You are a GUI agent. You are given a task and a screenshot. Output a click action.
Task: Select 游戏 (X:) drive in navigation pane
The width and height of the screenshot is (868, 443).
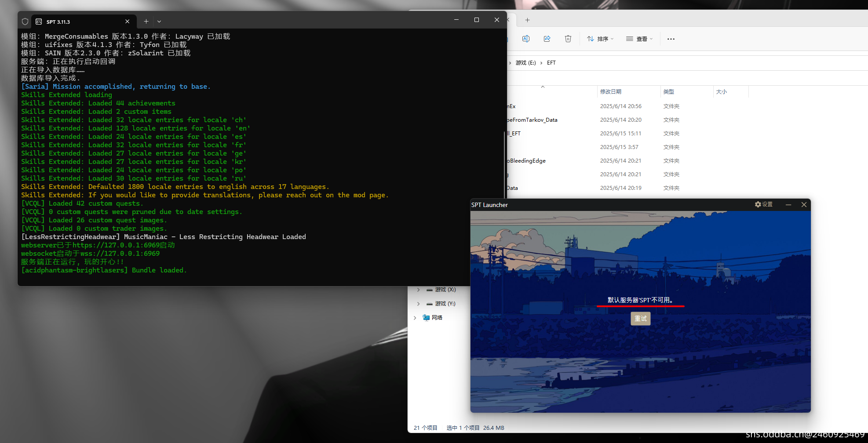tap(441, 290)
